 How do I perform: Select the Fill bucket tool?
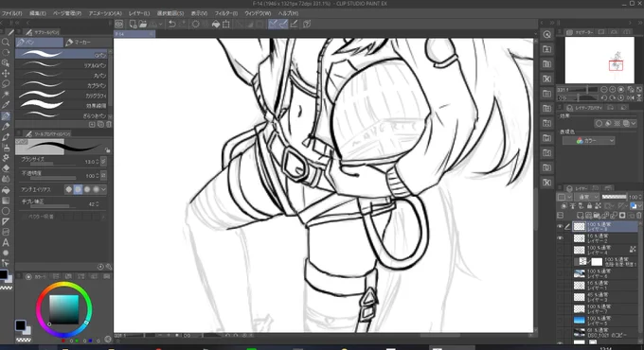(x=6, y=190)
